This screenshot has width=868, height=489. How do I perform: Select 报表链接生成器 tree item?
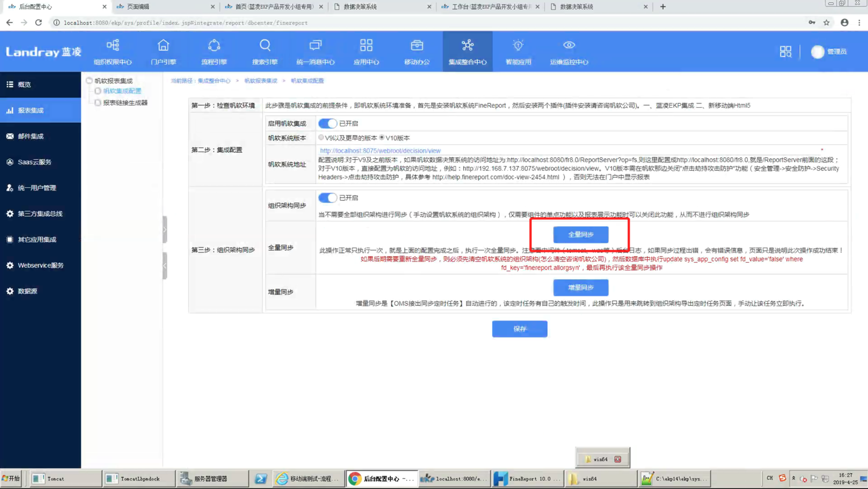coord(125,103)
